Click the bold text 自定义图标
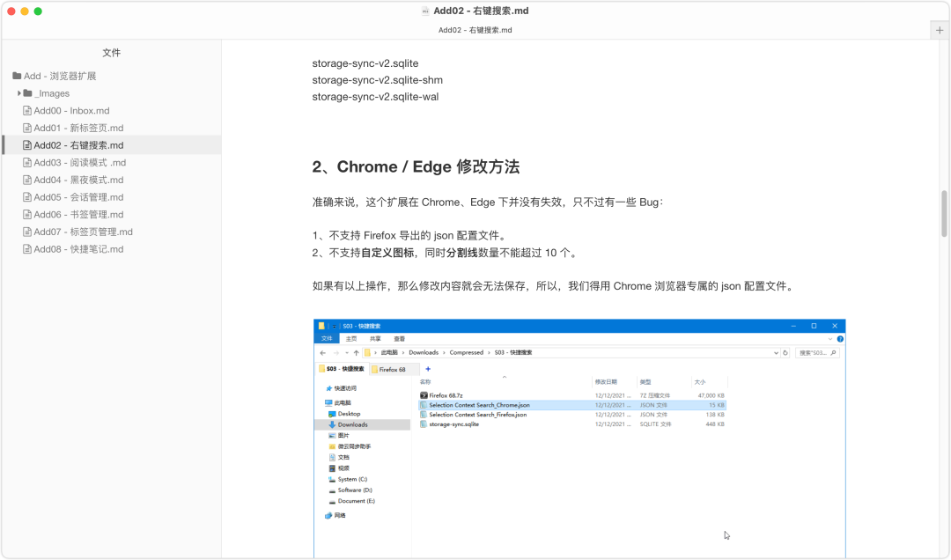This screenshot has width=951, height=560. click(x=387, y=253)
